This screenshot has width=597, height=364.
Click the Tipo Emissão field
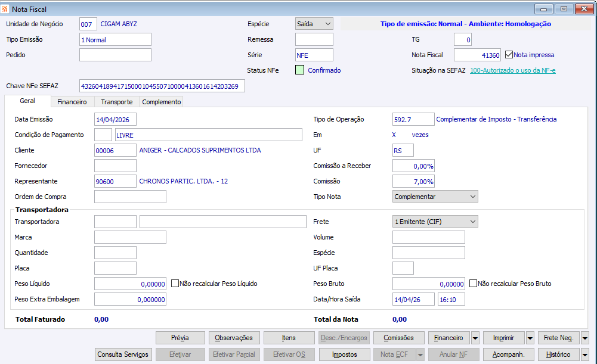pyautogui.click(x=115, y=39)
